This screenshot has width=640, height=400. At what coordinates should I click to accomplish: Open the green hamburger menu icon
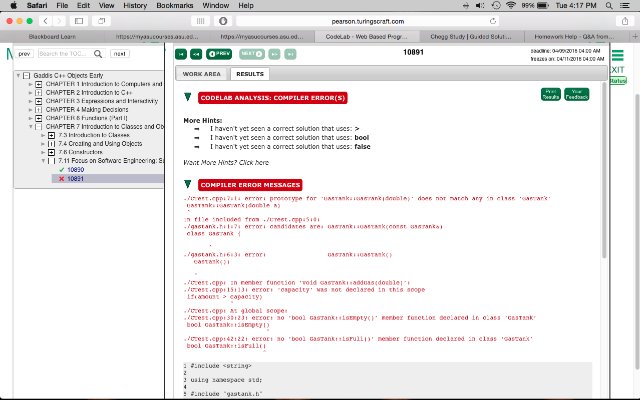coord(618,55)
